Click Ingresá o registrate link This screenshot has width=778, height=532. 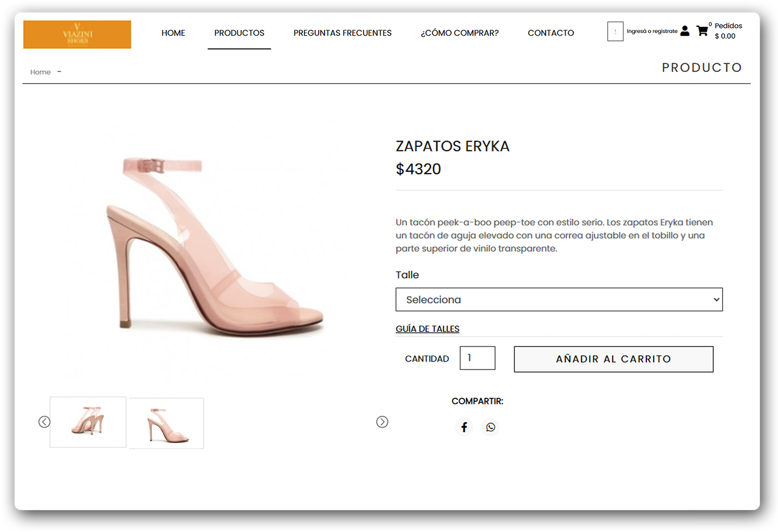coord(652,31)
